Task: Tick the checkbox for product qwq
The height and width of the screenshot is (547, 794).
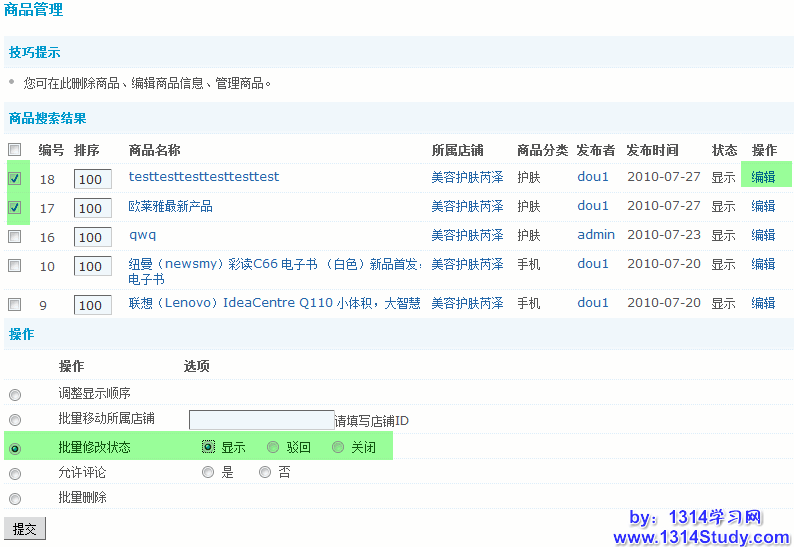Action: [x=14, y=237]
